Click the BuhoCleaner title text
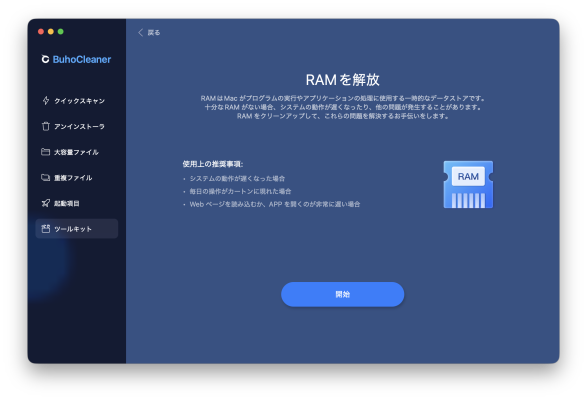This screenshot has height=400, width=587. click(x=82, y=59)
